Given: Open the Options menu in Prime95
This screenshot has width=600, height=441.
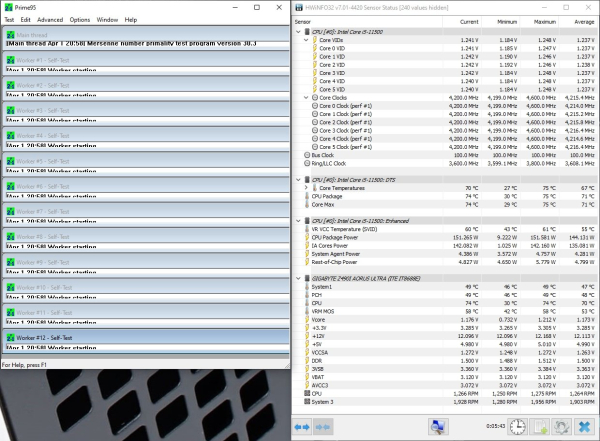Looking at the screenshot, I should point(80,19).
